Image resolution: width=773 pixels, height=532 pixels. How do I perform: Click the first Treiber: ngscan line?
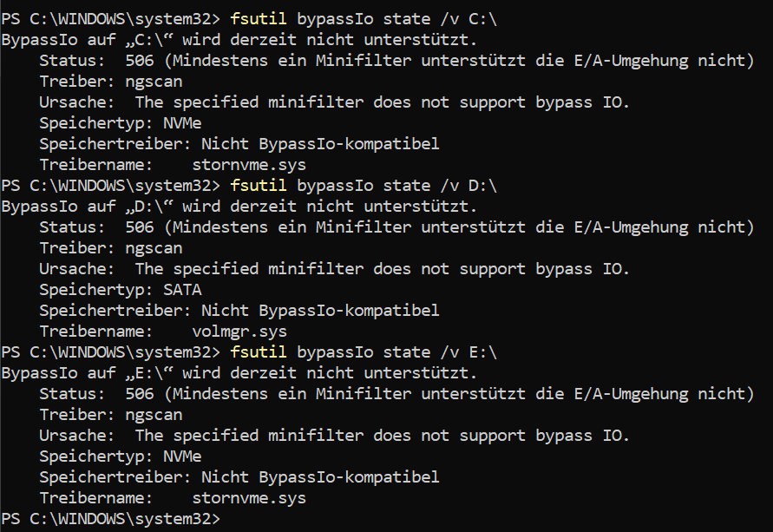pos(111,82)
